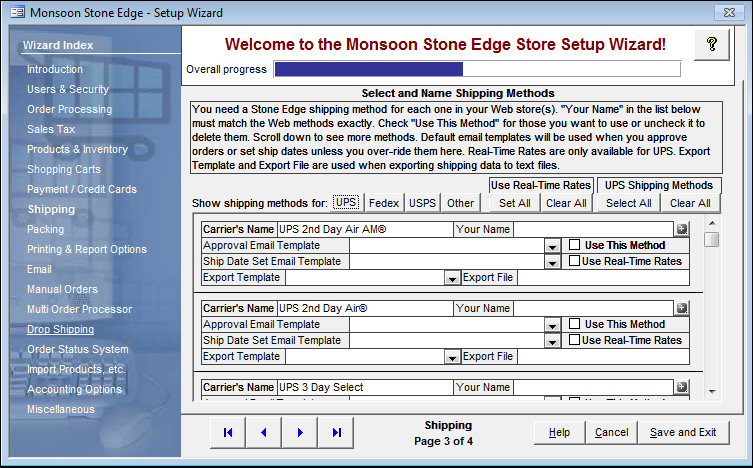Show shipping methods for UPS
Viewport: 753px width, 468px height.
point(346,203)
